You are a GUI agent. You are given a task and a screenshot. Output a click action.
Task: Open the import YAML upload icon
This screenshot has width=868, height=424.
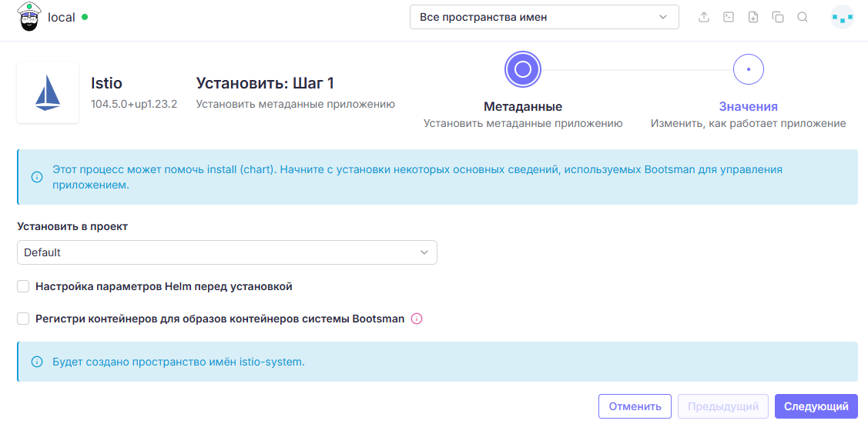(x=704, y=17)
